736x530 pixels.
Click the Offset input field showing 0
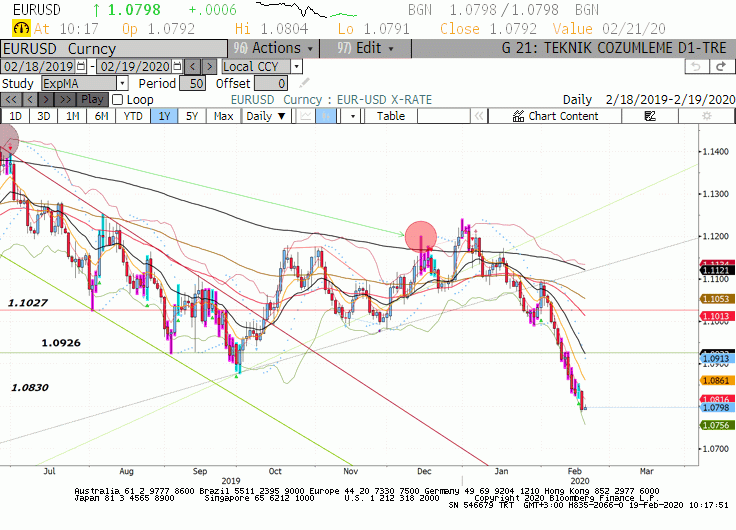[270, 83]
